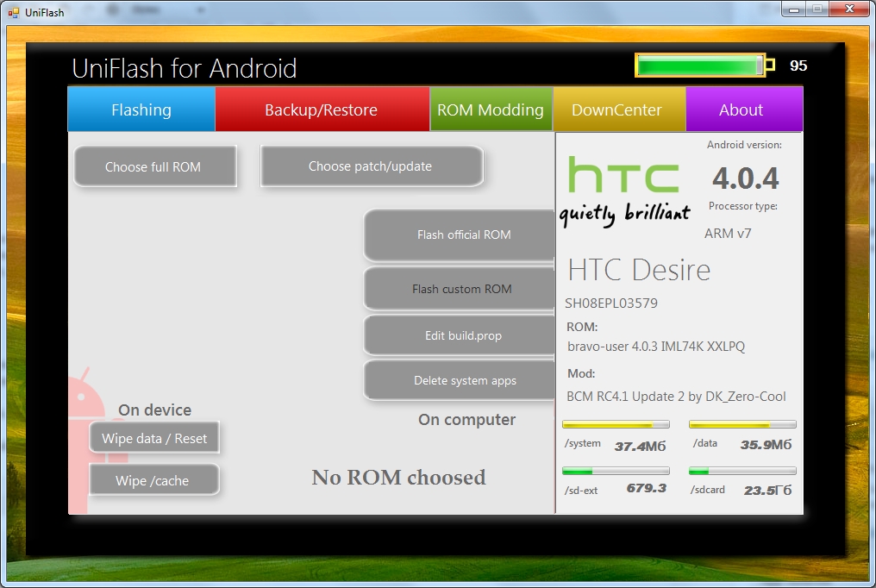This screenshot has width=876, height=588.
Task: Maximize the UniFlash window
Action: (x=817, y=9)
